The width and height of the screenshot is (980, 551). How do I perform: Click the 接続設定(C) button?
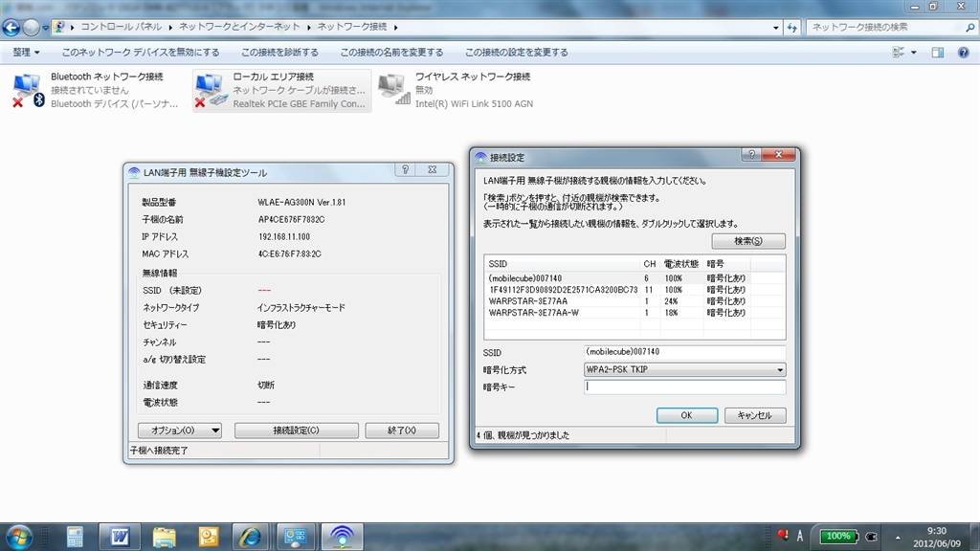[297, 430]
